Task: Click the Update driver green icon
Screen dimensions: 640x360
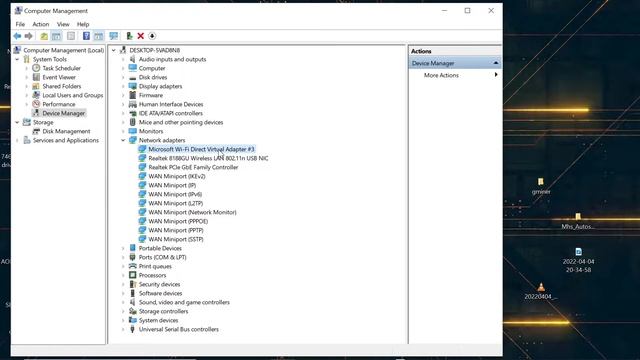Action: pyautogui.click(x=129, y=36)
